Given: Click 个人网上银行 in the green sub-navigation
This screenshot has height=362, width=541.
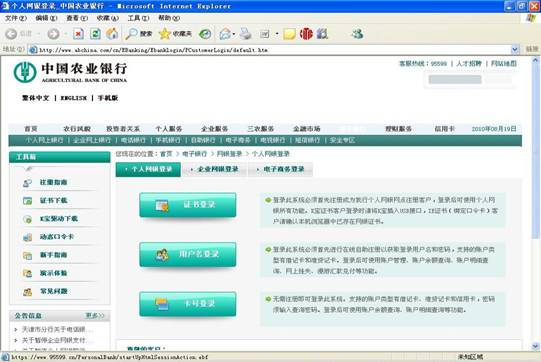Looking at the screenshot, I should click(x=44, y=140).
